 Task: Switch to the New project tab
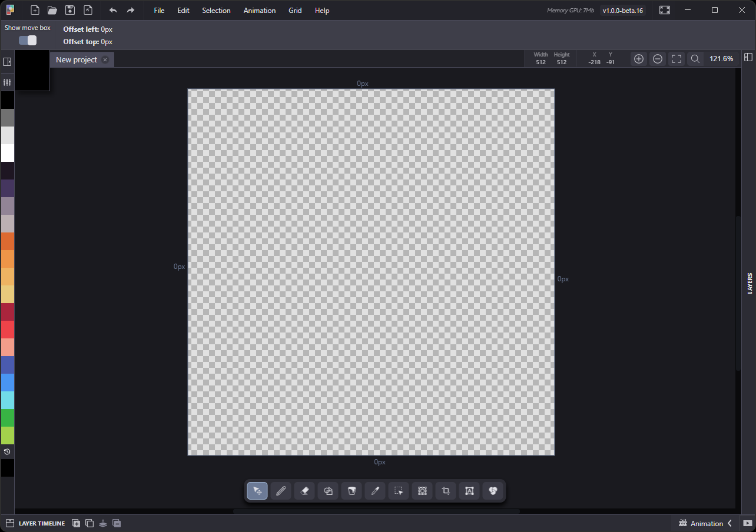[77, 59]
